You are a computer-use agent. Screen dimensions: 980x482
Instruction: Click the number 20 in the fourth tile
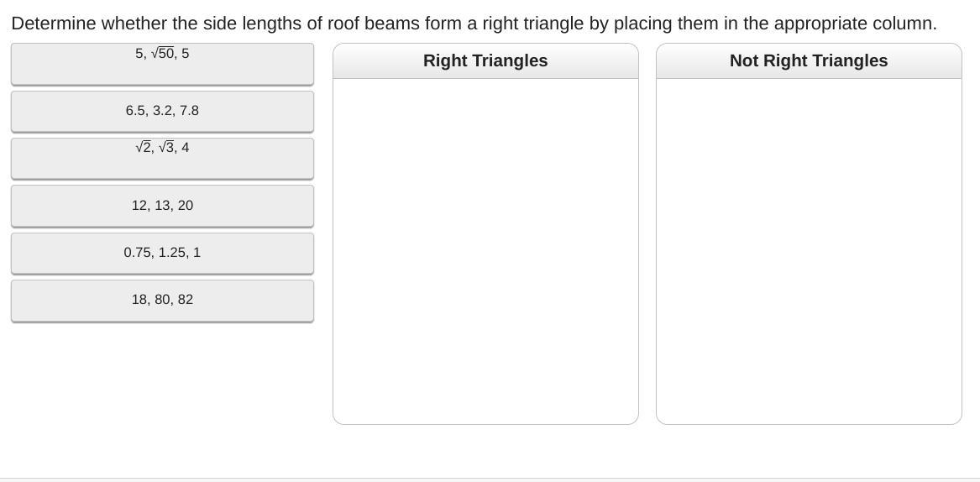tap(185, 206)
